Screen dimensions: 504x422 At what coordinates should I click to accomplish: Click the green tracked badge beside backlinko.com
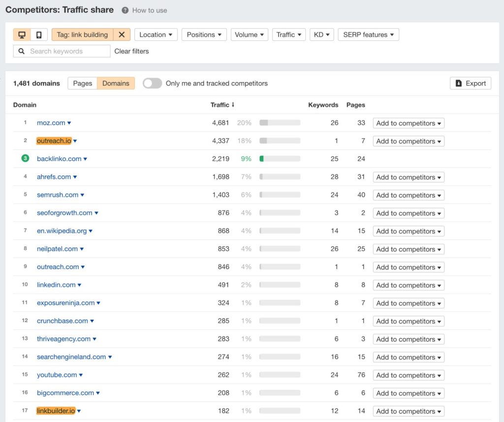click(25, 159)
